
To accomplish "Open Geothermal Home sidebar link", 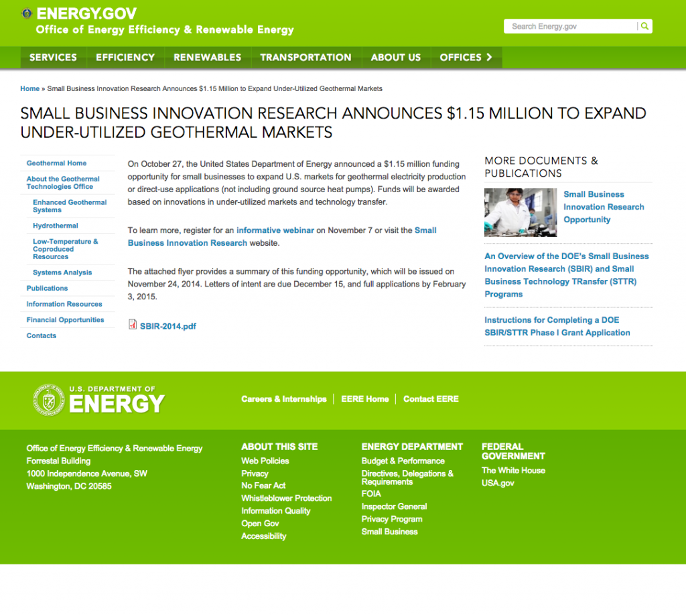I will coord(56,163).
